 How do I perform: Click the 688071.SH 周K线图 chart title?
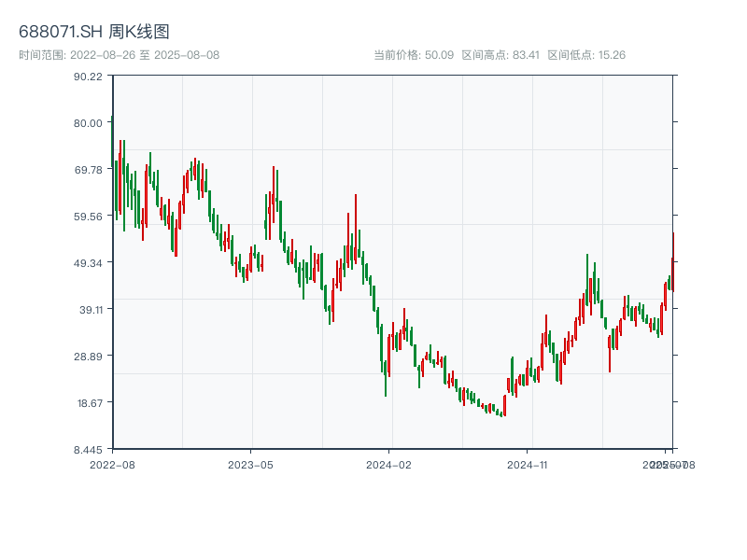[94, 33]
